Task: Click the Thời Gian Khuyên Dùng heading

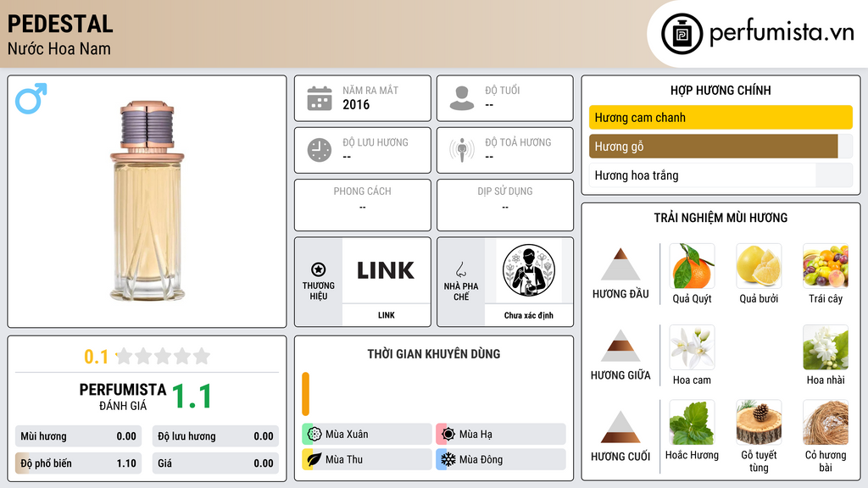Action: [434, 354]
